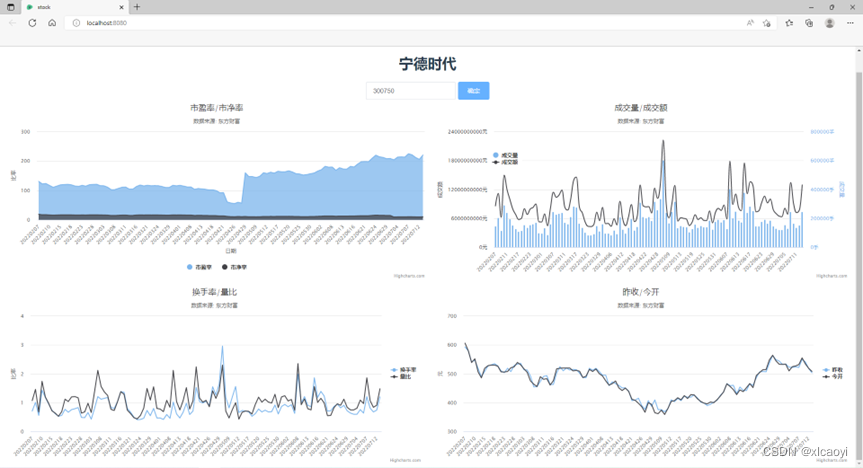863x468 pixels.
Task: Open the favorites list
Action: (789, 23)
